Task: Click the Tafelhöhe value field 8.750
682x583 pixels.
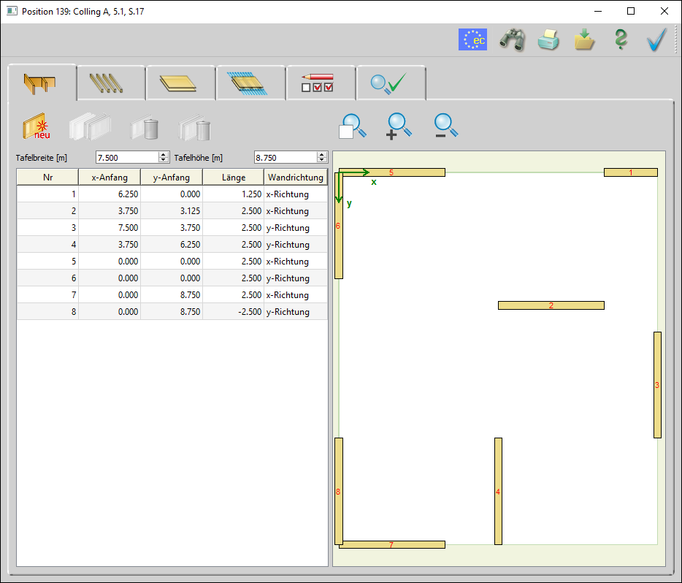Action: [284, 157]
